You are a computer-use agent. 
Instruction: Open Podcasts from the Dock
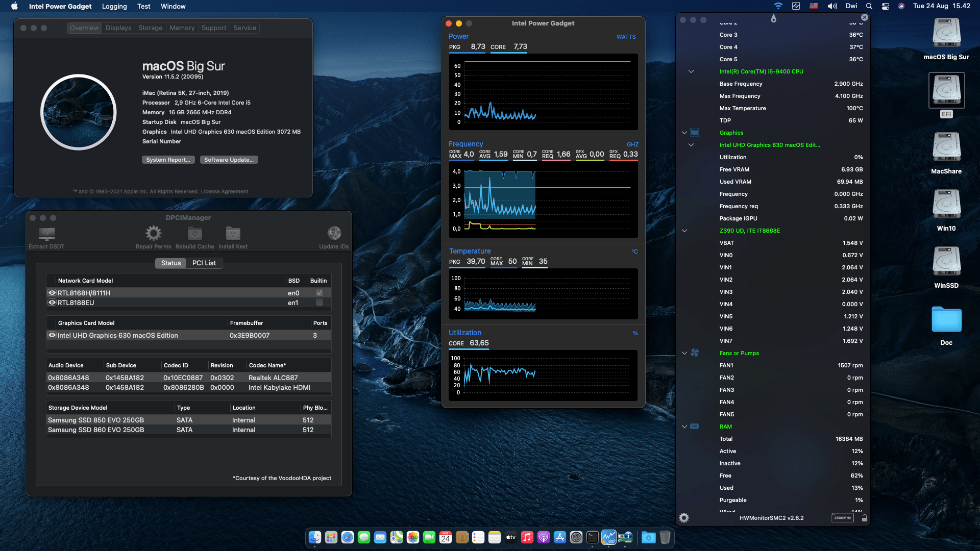[x=544, y=537]
